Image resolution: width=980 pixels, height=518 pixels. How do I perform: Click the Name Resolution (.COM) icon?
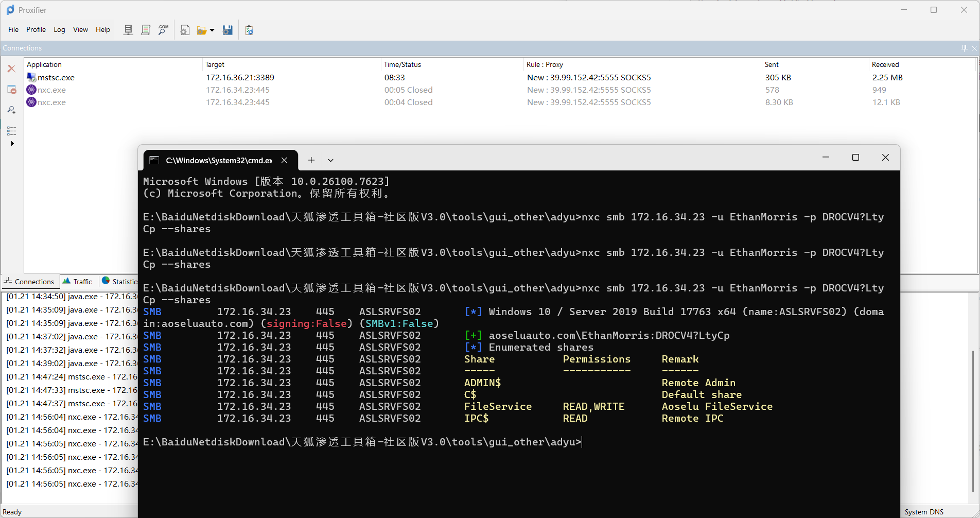click(x=163, y=30)
